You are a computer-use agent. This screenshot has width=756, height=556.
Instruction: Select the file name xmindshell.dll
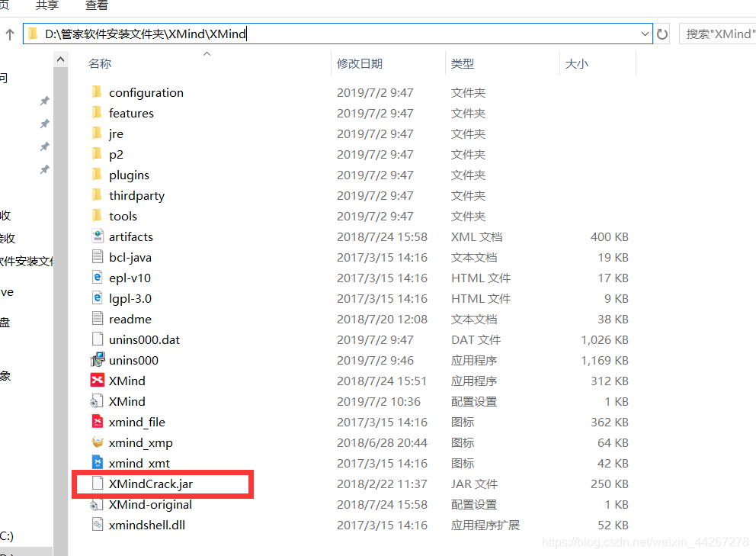[x=147, y=525]
